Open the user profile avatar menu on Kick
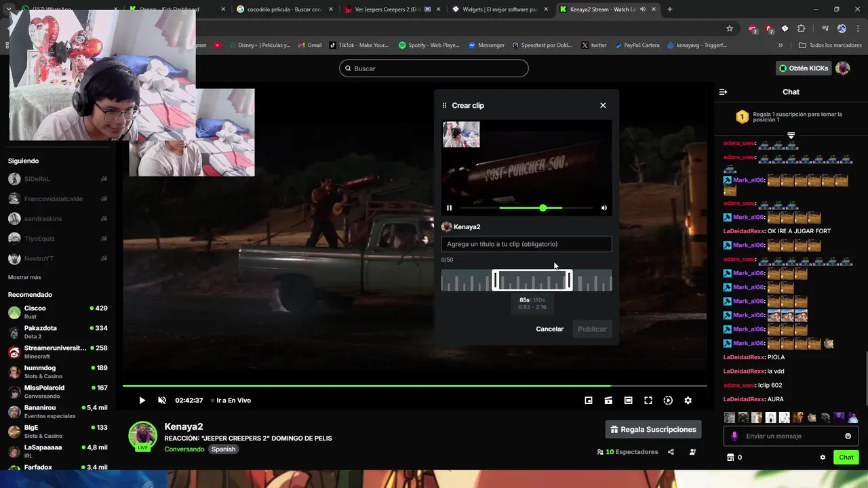868x488 pixels. point(843,68)
